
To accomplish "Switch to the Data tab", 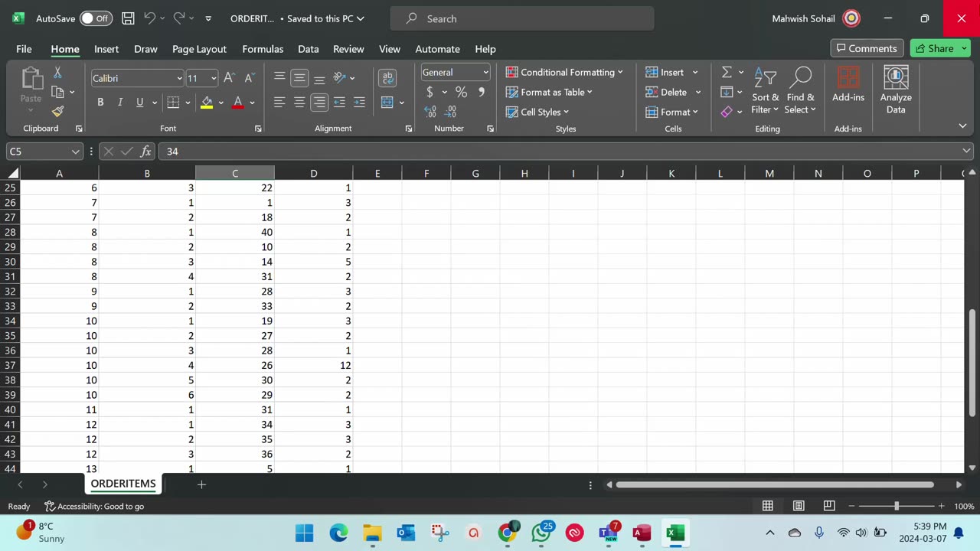I will point(309,49).
